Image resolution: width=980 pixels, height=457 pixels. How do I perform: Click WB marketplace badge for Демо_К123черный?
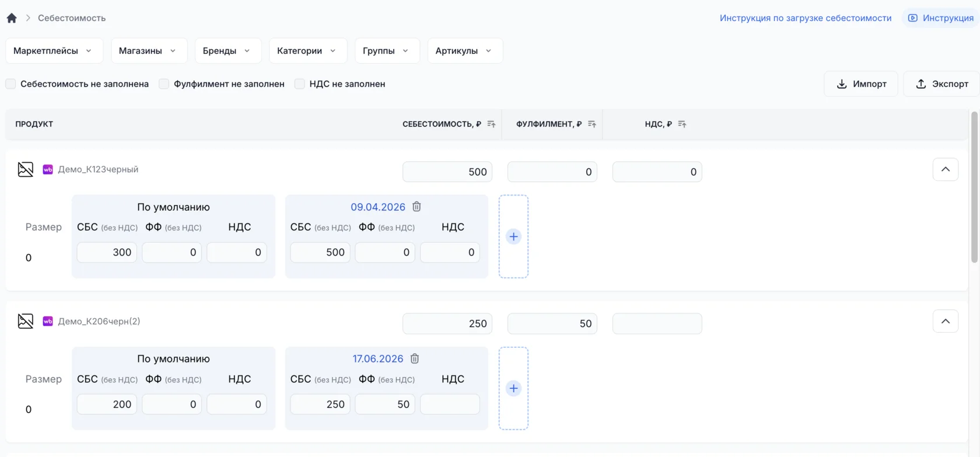pyautogui.click(x=48, y=169)
